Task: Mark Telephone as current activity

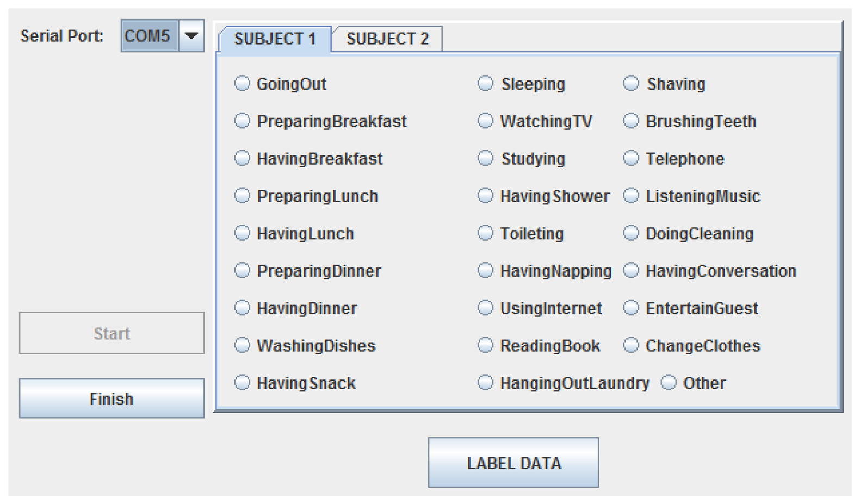Action: click(631, 158)
